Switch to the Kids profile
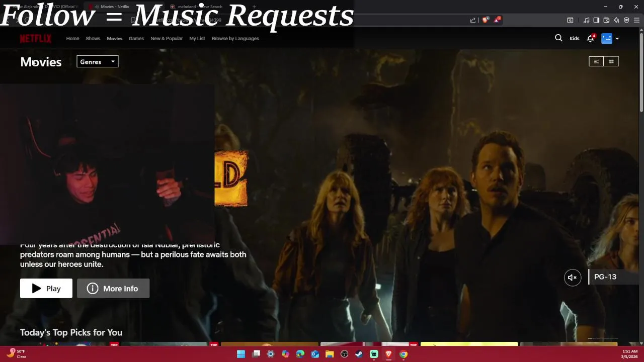The width and height of the screenshot is (644, 362). click(575, 38)
